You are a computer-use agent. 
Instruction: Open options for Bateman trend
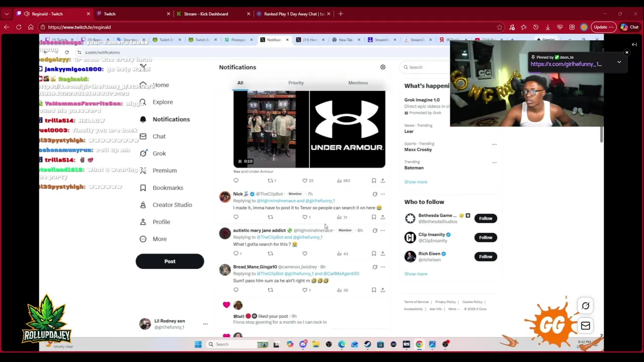click(494, 162)
